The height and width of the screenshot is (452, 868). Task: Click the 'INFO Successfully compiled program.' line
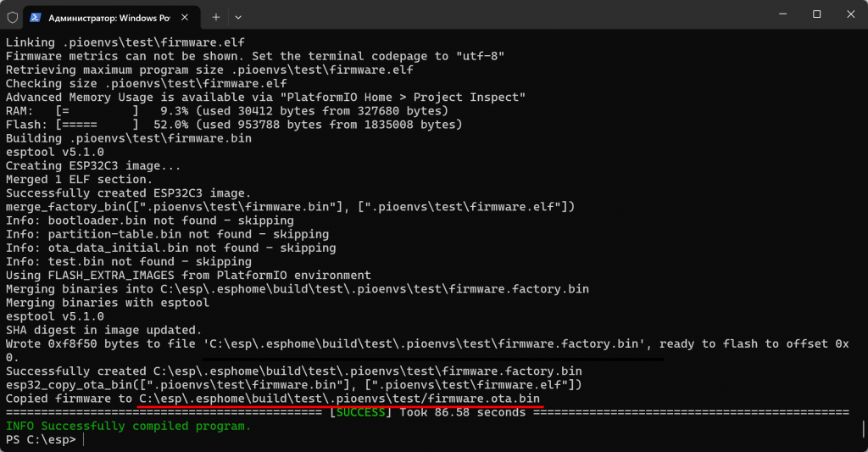pos(128,426)
